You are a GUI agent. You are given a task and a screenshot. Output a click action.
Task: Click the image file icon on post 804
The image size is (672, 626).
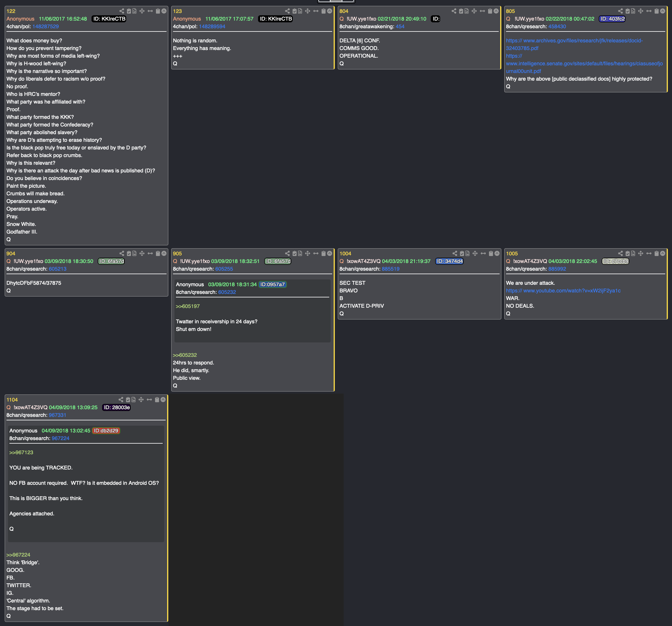coord(466,11)
